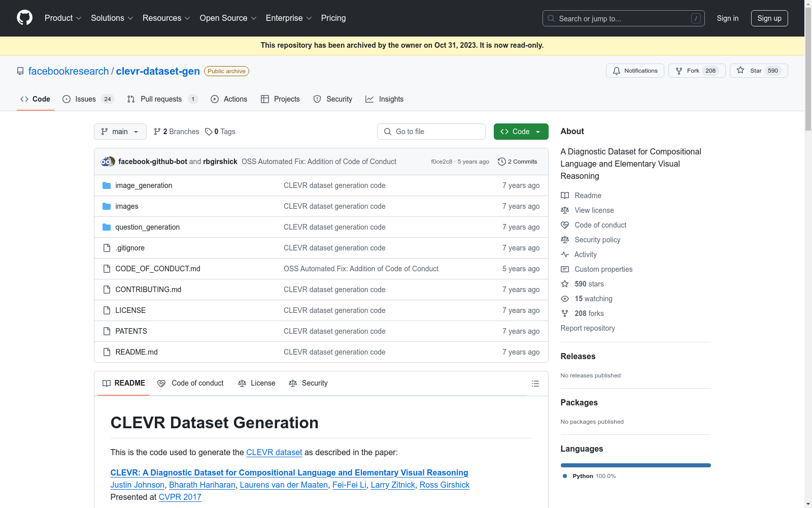Image resolution: width=812 pixels, height=508 pixels.
Task: Click the CODE_OF_CONDUCT.md file icon
Action: pos(107,269)
